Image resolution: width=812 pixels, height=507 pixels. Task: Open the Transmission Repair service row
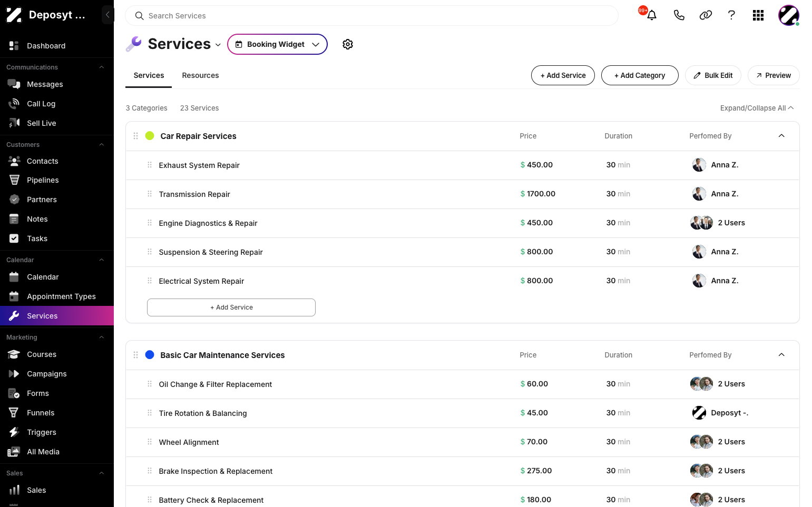[463, 194]
